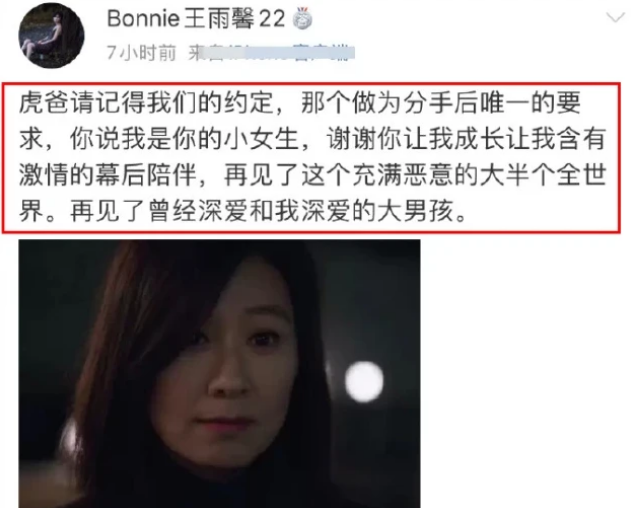Click the phrase 再见了这个充满恶意的
The image size is (637, 508).
351,175
